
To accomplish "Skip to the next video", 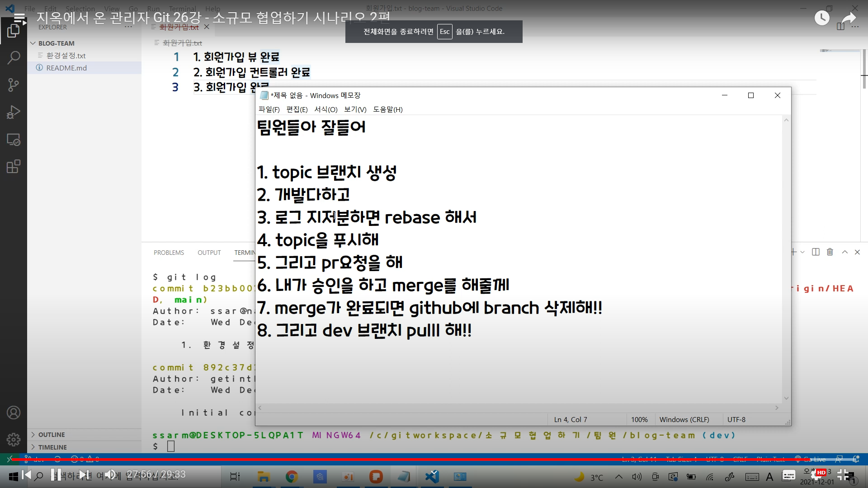I will click(84, 474).
